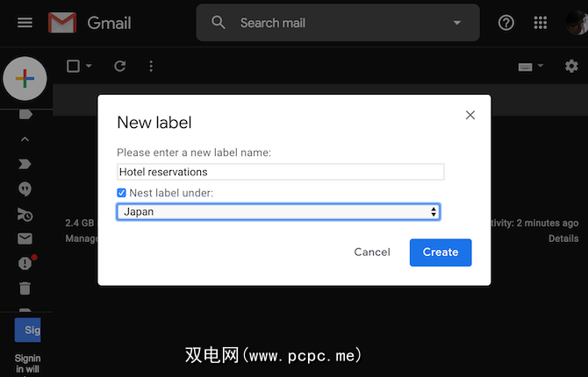Refresh the mail list

(x=120, y=66)
